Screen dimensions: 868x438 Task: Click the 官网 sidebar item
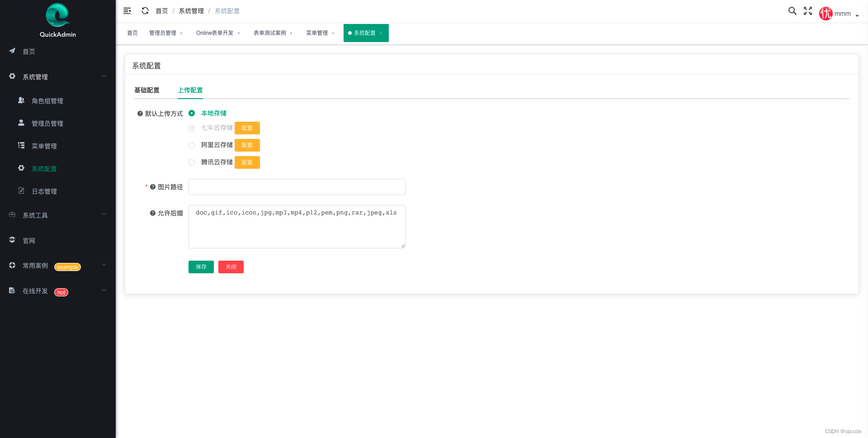28,240
